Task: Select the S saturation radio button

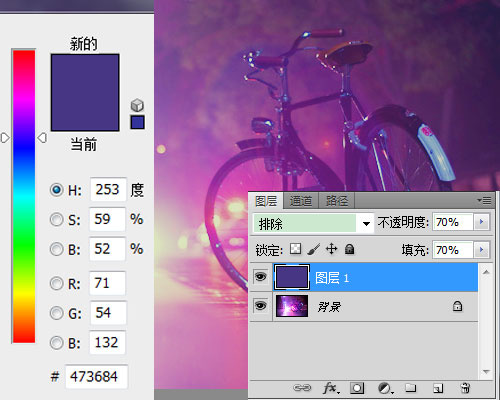Action: point(56,219)
